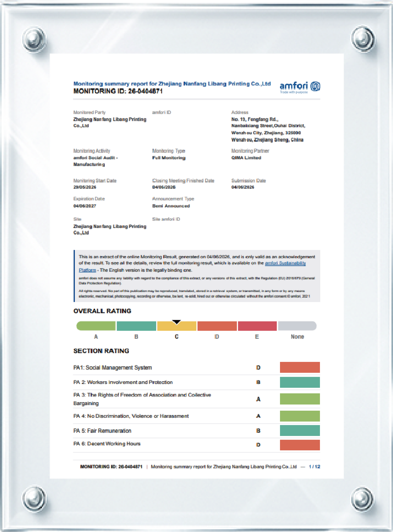Click the page number 1 / 12 in footer
Image resolution: width=393 pixels, height=532 pixels.
click(x=314, y=466)
